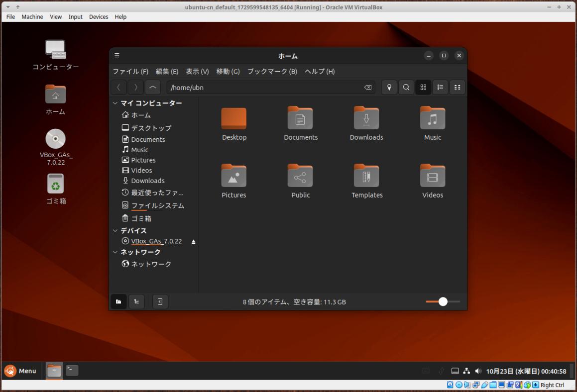Open VirtualBox Devices menu
This screenshot has width=577, height=392.
[99, 17]
